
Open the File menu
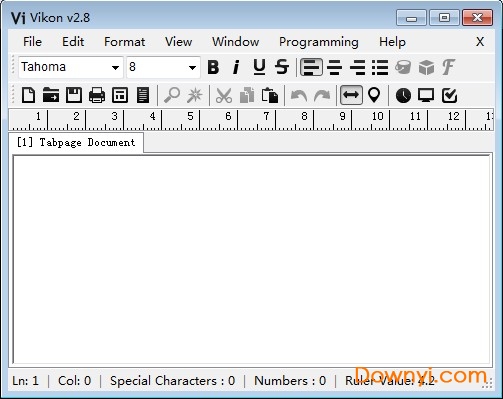click(32, 42)
